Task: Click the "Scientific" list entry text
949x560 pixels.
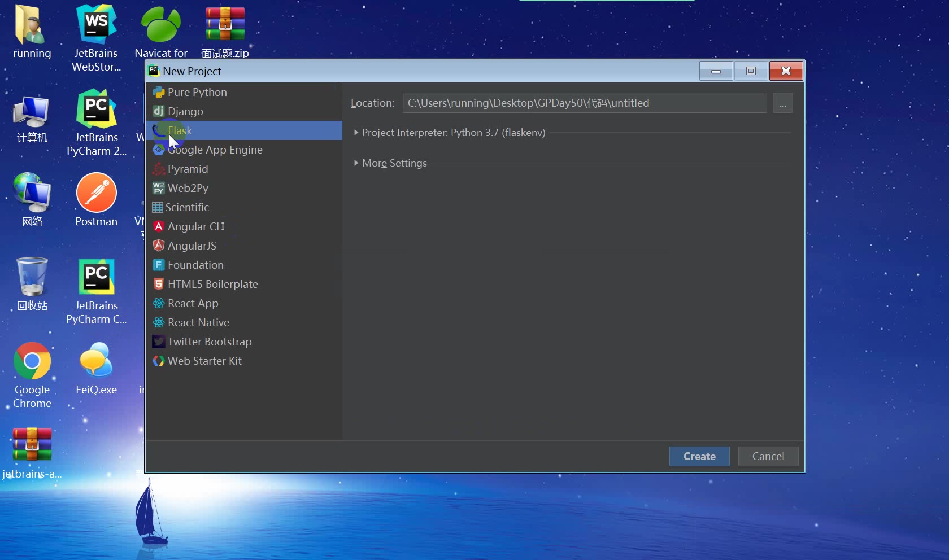Action: [187, 207]
